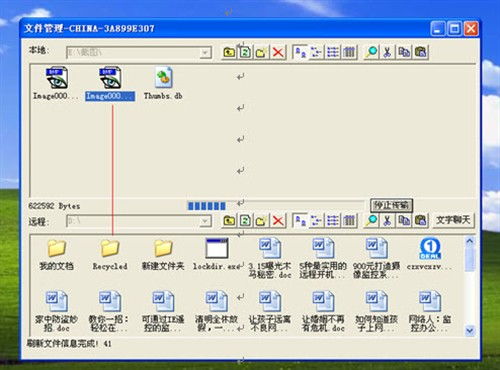Image resolution: width=500 pixels, height=370 pixels.
Task: Click the file transfer progress bar
Action: pyautogui.click(x=275, y=206)
